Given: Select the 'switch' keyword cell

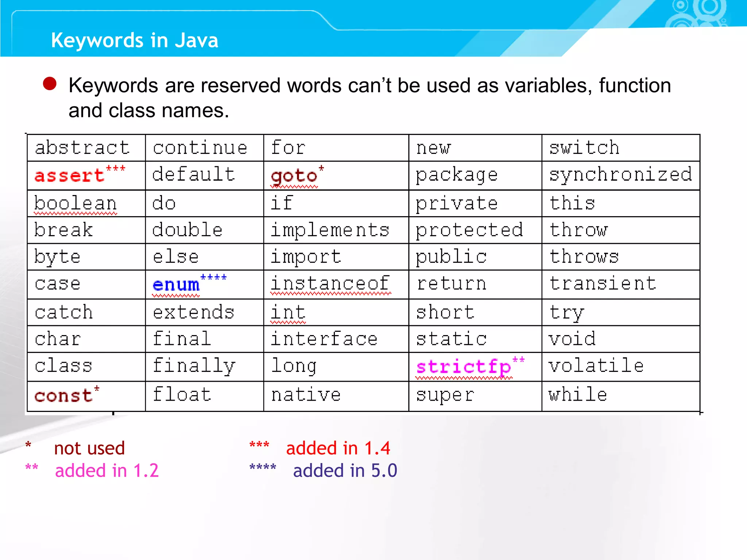Looking at the screenshot, I should pyautogui.click(x=621, y=148).
